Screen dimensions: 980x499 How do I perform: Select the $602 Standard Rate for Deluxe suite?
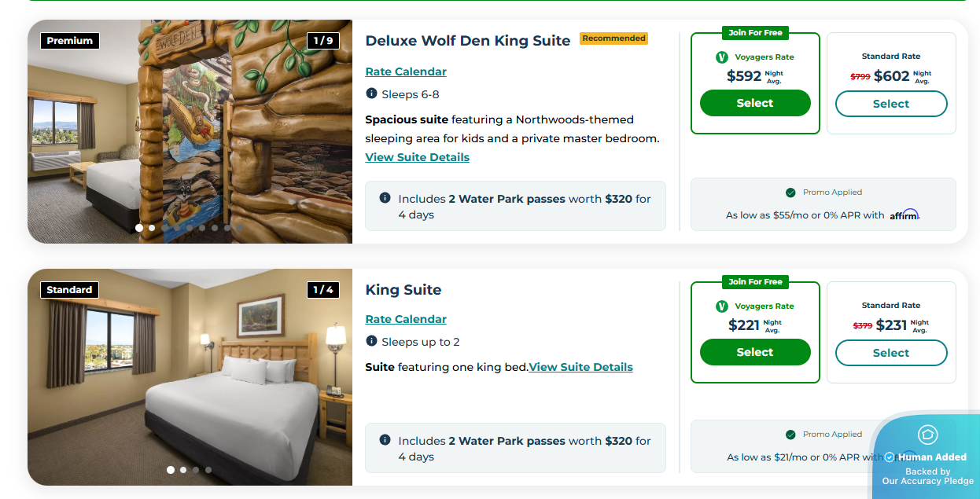[x=890, y=103]
